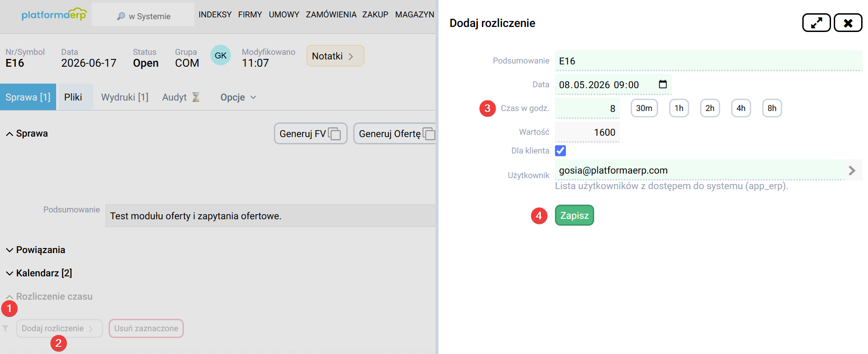This screenshot has width=868, height=354.
Task: Open the calendar picker in Data field
Action: [663, 85]
